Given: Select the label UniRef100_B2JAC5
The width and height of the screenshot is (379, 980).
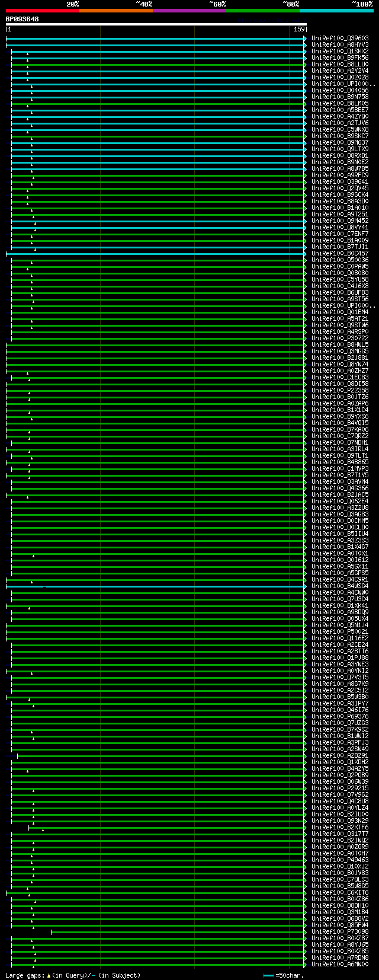Looking at the screenshot, I should (340, 494).
